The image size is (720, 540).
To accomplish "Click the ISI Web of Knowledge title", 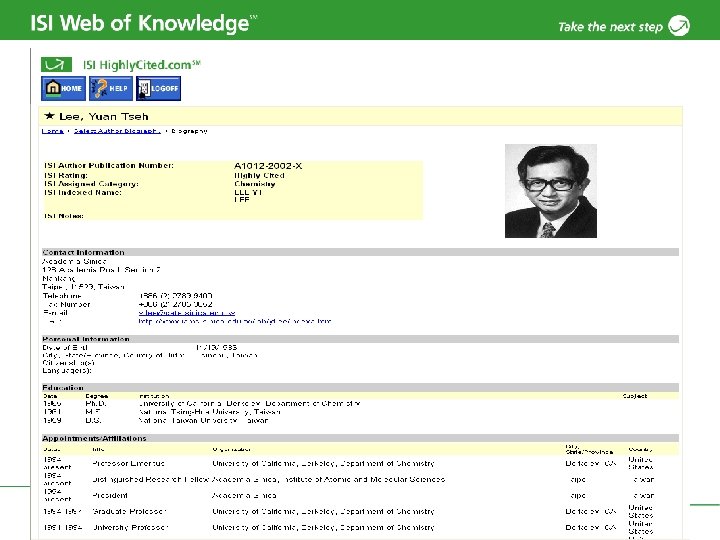I will tap(144, 23).
